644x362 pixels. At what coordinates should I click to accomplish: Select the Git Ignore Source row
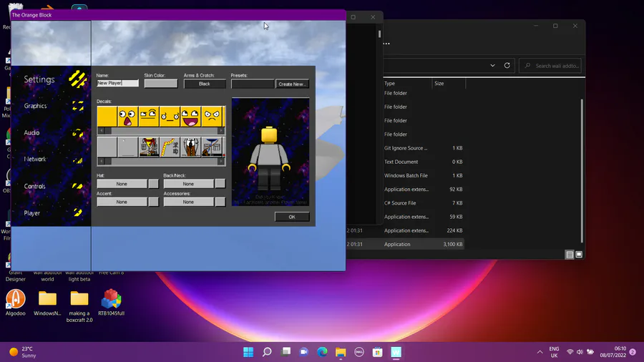coord(405,148)
